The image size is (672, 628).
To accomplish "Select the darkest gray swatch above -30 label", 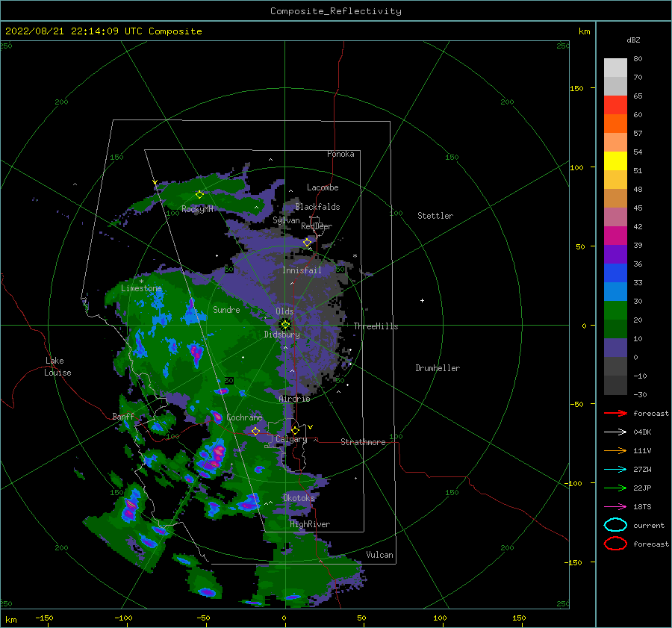I will [x=615, y=385].
